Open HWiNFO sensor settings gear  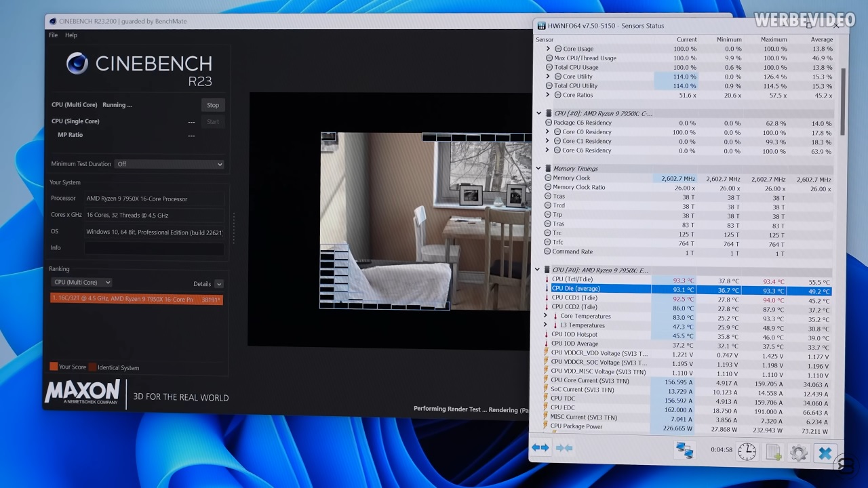[x=799, y=453]
